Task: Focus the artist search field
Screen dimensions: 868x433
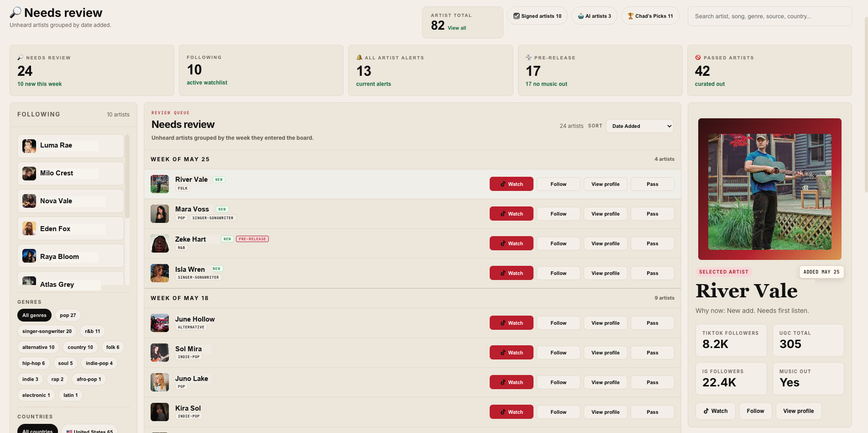Action: 769,16
